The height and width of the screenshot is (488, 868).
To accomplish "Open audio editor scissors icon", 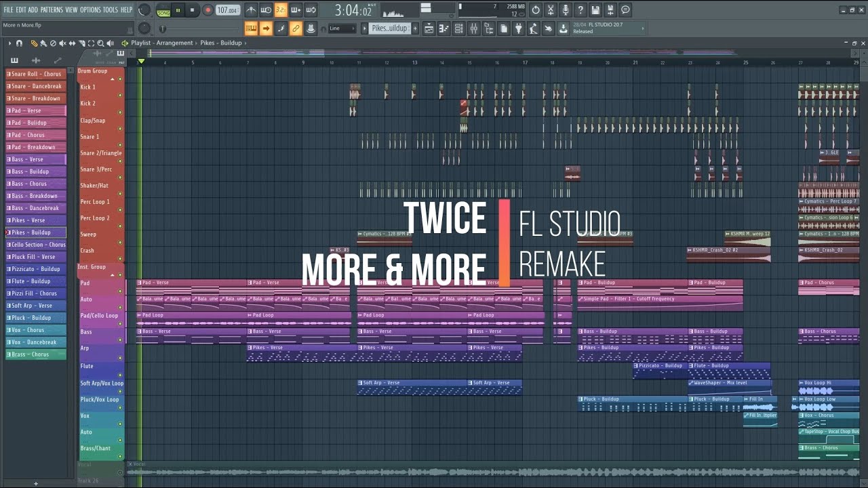I will pos(550,10).
